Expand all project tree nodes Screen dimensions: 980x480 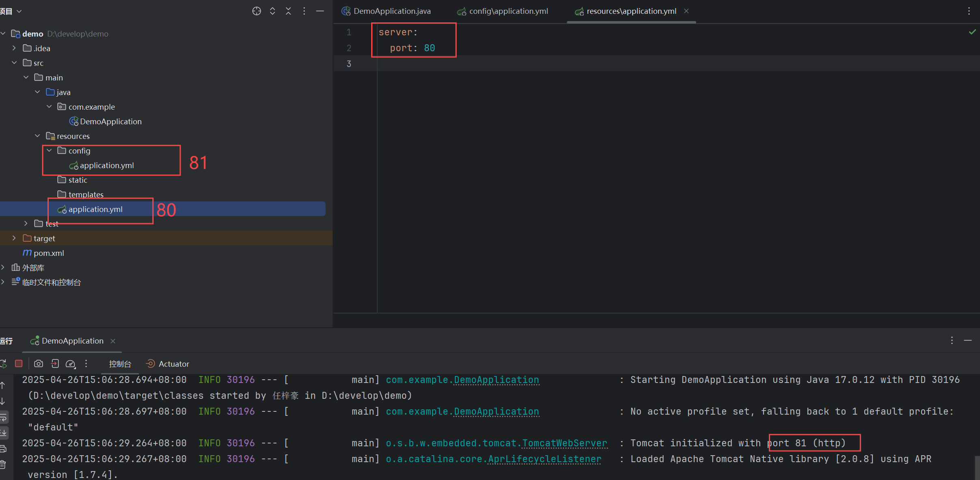[x=273, y=11]
